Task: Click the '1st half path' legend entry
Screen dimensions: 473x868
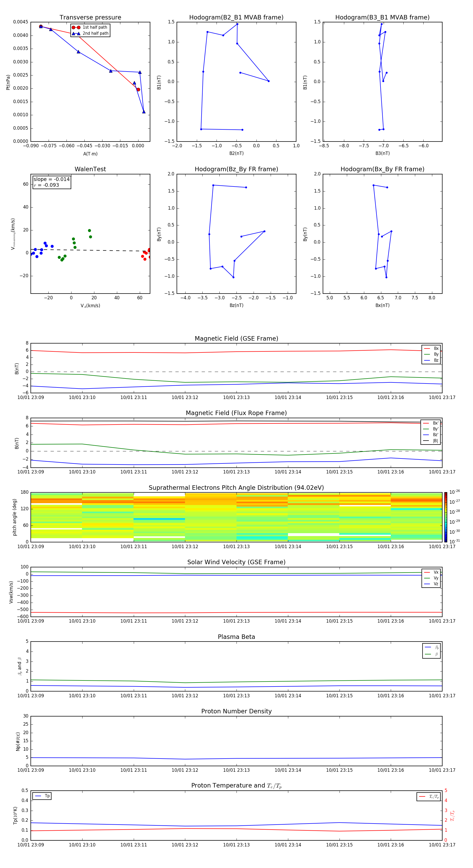Action: click(90, 27)
